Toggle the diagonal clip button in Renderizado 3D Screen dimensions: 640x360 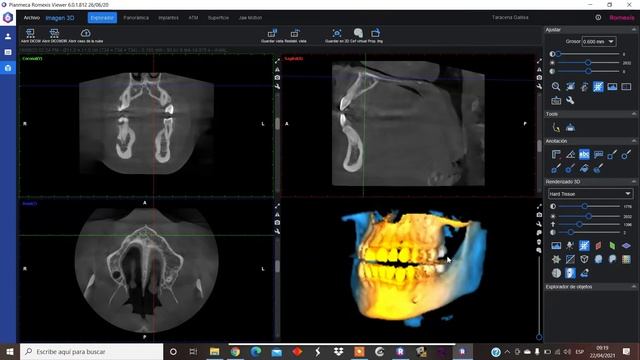tap(570, 259)
